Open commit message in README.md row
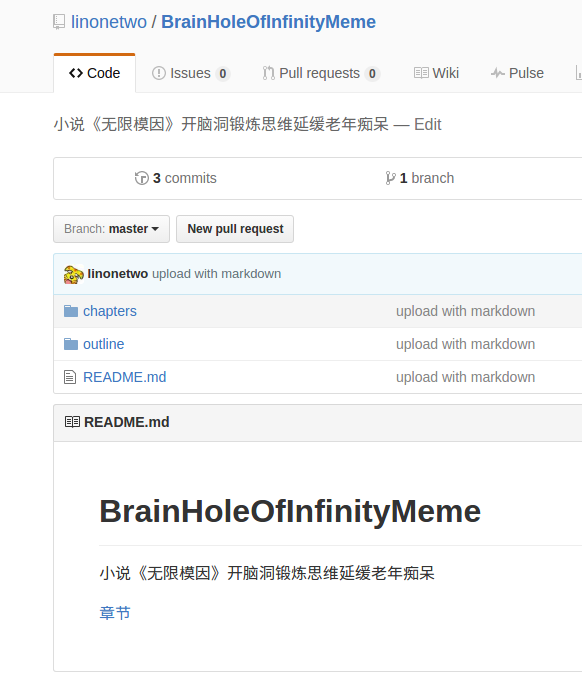This screenshot has height=679, width=582. [466, 377]
